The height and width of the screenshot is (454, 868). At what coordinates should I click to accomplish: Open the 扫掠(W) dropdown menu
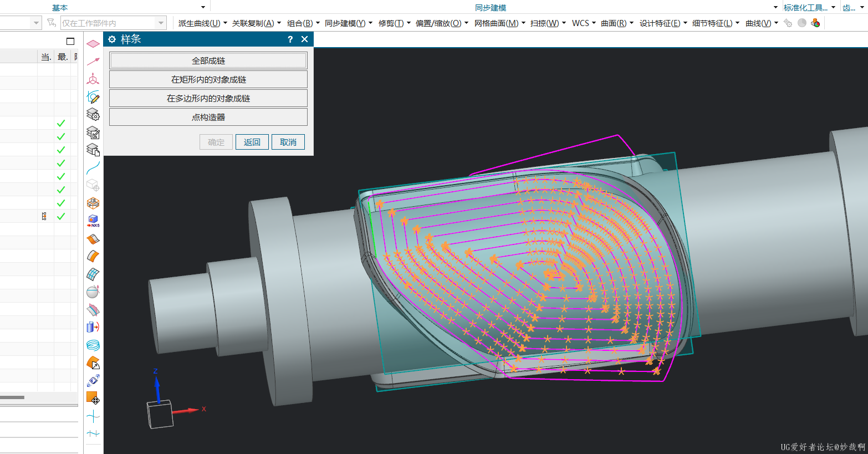[548, 23]
